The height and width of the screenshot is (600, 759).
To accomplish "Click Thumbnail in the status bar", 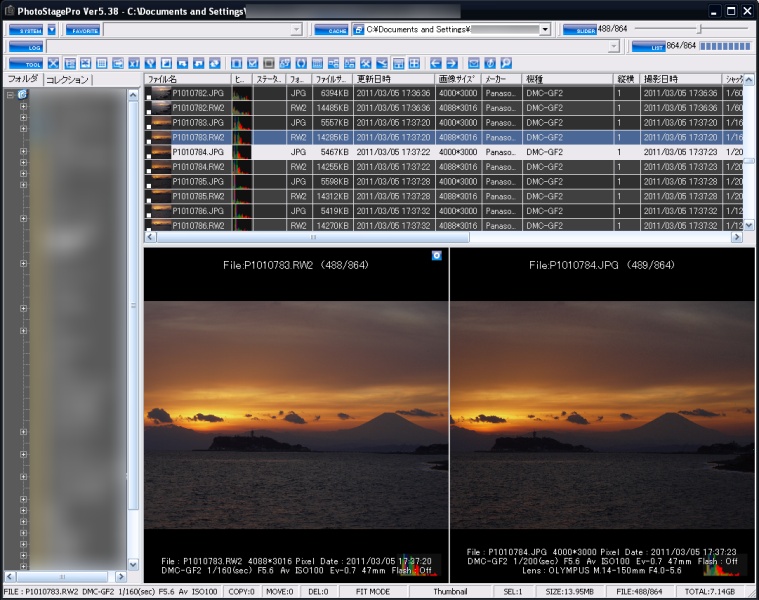I will [x=450, y=591].
